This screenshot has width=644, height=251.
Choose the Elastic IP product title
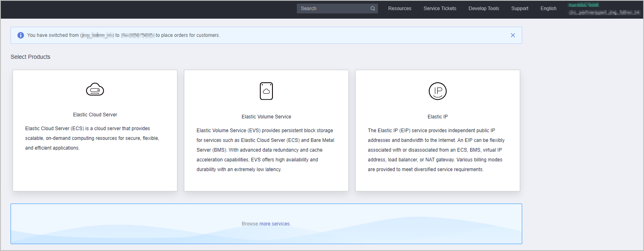tap(437, 117)
